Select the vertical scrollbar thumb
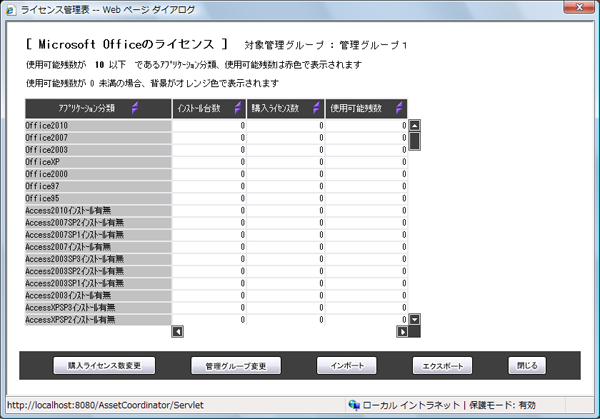The width and height of the screenshot is (600, 419). [414, 141]
